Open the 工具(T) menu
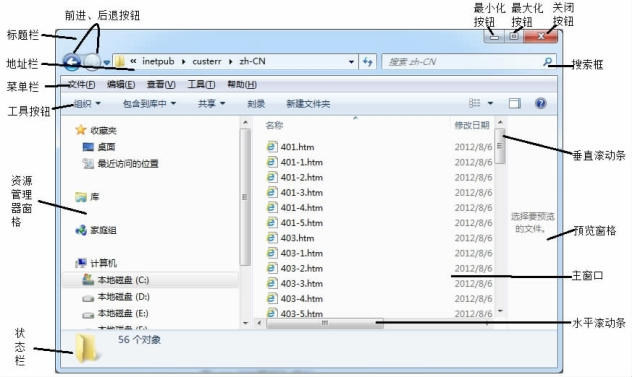 click(201, 84)
